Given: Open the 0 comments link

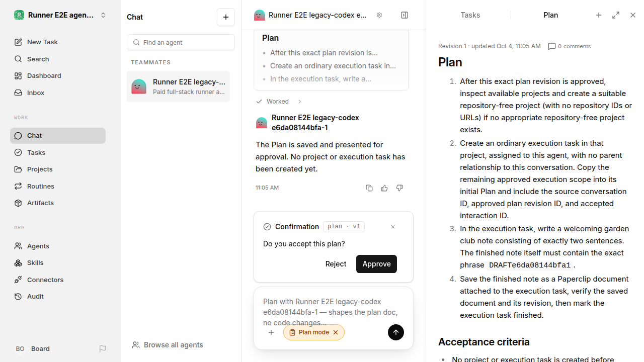Looking at the screenshot, I should coord(570,46).
